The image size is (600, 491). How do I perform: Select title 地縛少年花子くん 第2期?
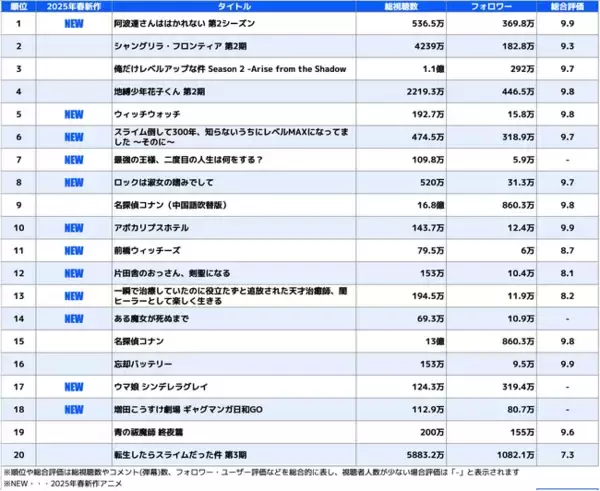[160, 91]
